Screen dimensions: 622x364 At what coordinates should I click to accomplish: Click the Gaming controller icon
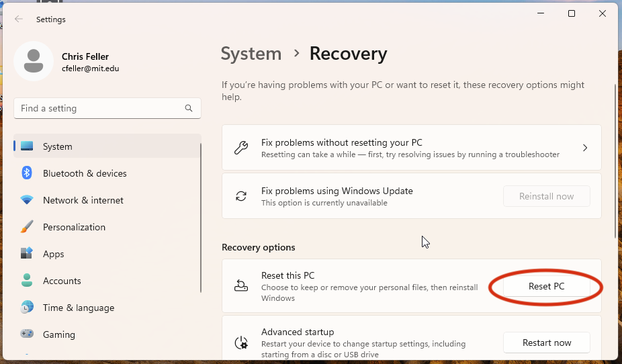(x=27, y=334)
